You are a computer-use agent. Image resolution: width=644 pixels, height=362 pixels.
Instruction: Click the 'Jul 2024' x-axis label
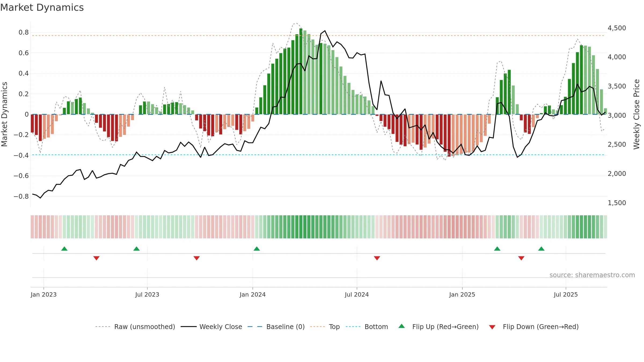point(357,294)
